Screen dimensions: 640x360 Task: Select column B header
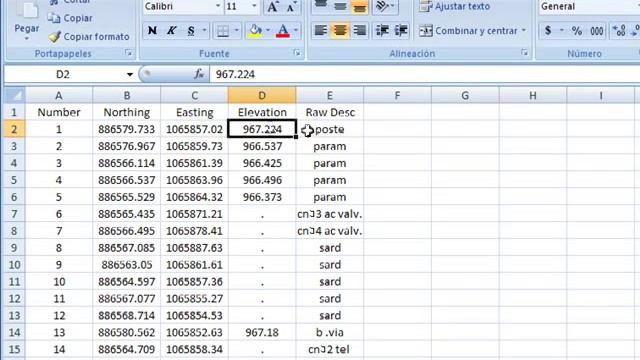[127, 96]
